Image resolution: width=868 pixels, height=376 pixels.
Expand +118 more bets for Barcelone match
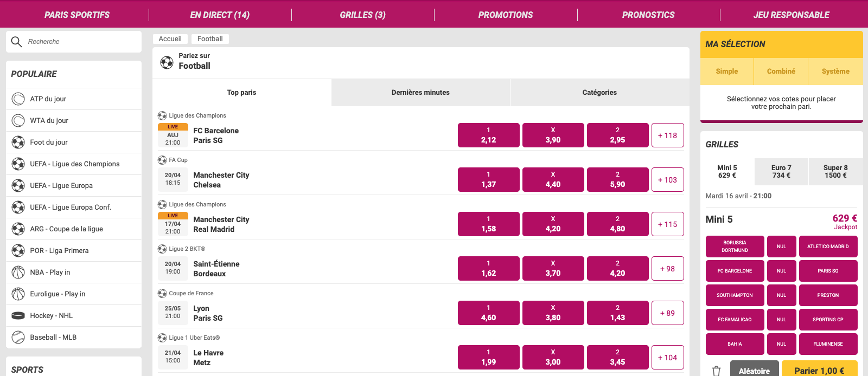667,135
